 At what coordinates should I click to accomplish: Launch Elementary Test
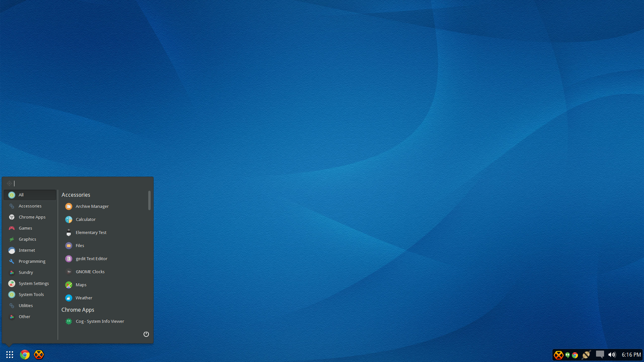pyautogui.click(x=104, y=232)
